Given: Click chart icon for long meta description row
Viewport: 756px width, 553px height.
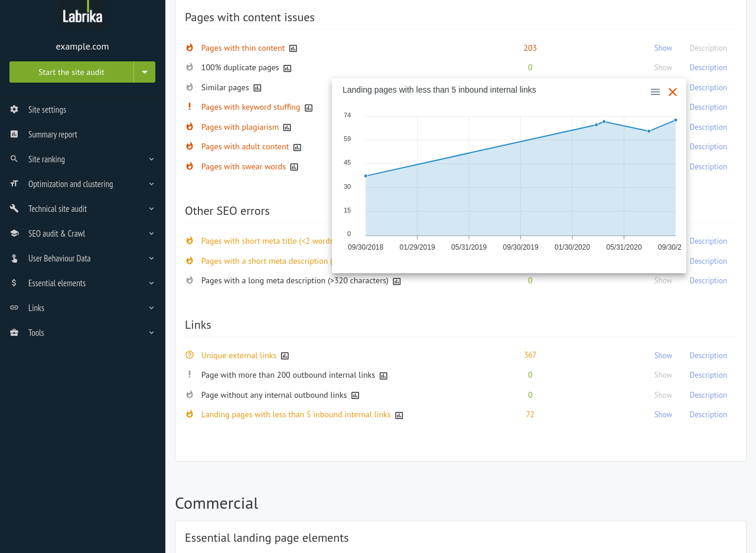Looking at the screenshot, I should (x=397, y=282).
